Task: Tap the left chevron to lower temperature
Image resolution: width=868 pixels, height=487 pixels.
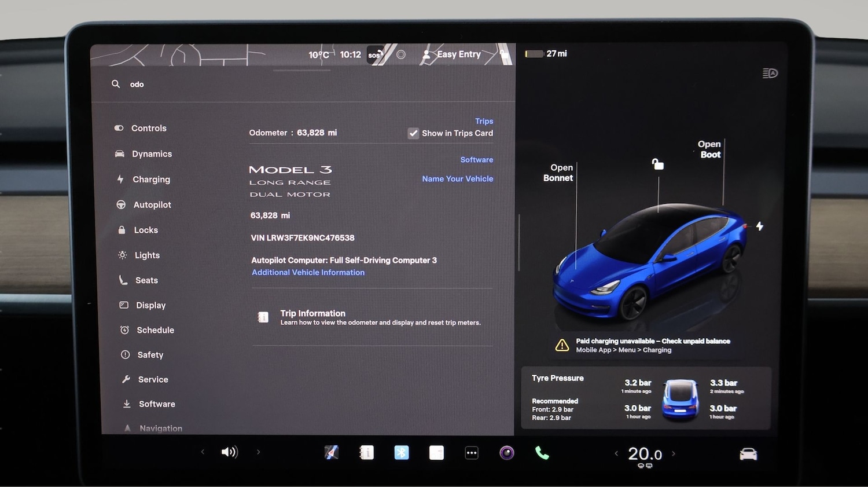Action: click(616, 454)
